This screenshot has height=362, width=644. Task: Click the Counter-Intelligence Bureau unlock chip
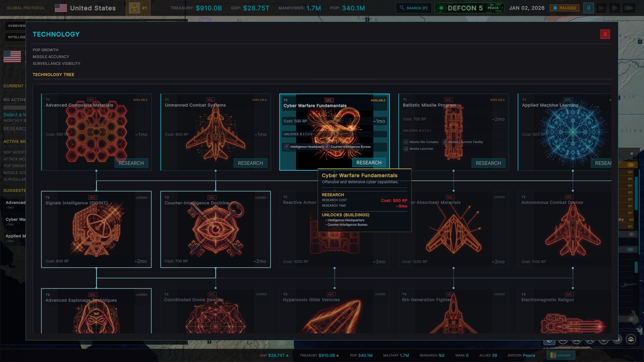pos(349,147)
